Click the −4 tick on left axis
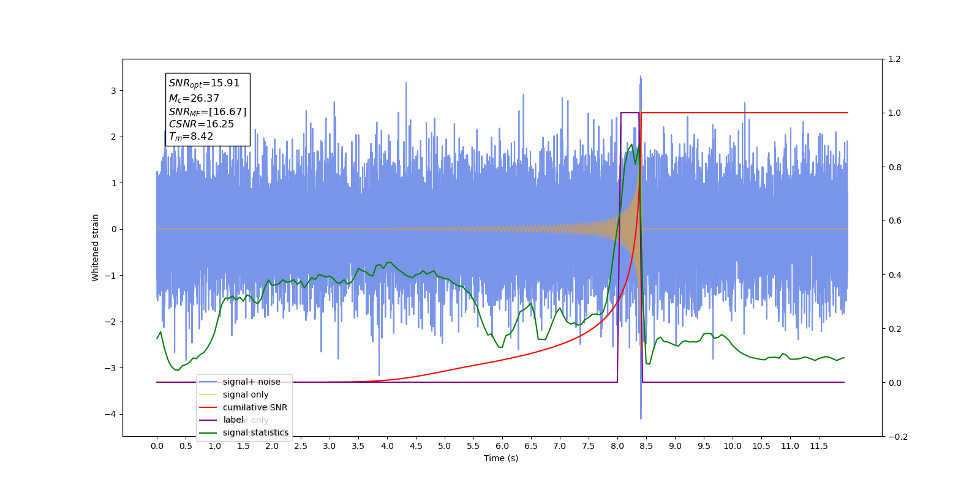This screenshot has width=980, height=490. tap(110, 414)
